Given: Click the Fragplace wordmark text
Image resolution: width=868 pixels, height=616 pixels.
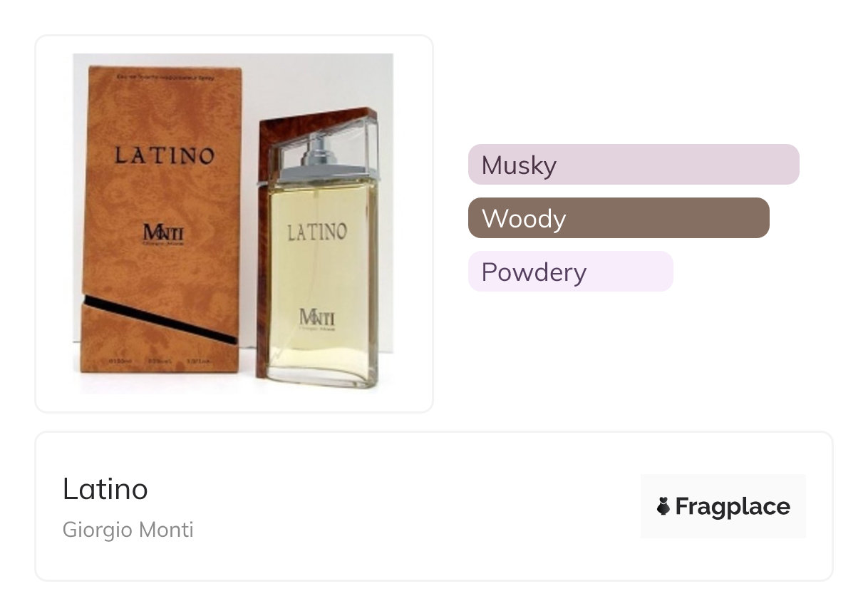Looking at the screenshot, I should (732, 507).
